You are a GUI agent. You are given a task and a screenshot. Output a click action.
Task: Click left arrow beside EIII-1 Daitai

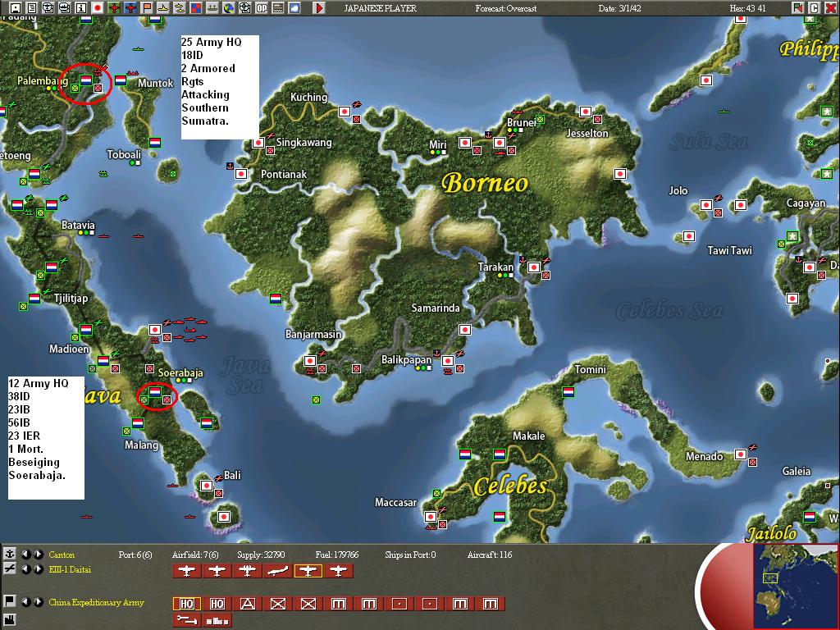click(26, 569)
